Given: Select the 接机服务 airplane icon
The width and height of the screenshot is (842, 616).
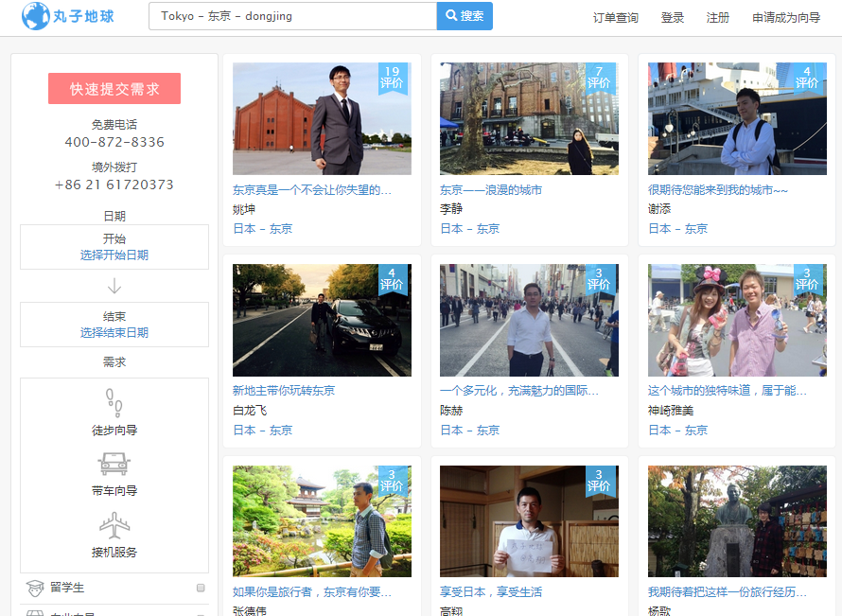Looking at the screenshot, I should 114,525.
